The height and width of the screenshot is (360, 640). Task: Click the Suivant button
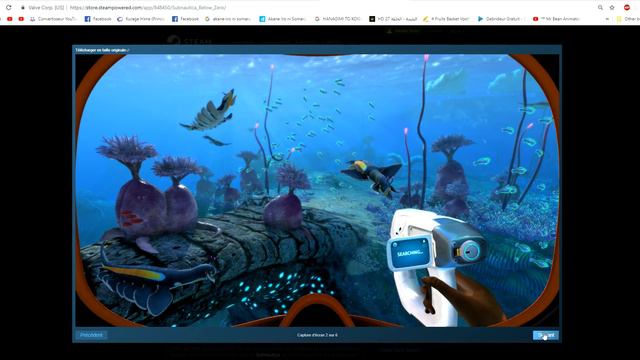(x=546, y=335)
